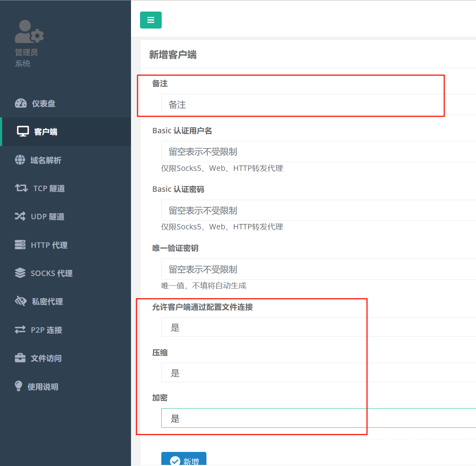Image resolution: width=476 pixels, height=466 pixels.
Task: Click the dashboard gauge icon
Action: (x=21, y=103)
